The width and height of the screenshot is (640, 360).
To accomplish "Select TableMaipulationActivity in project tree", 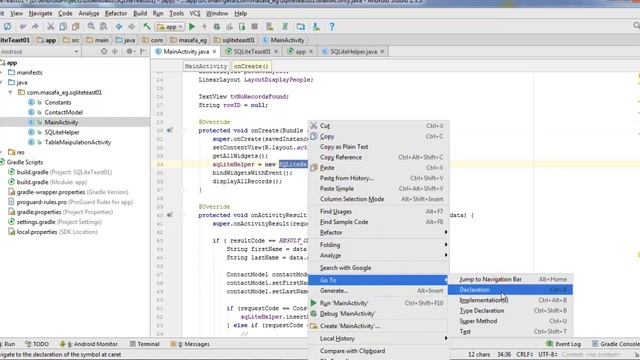I will (78, 142).
